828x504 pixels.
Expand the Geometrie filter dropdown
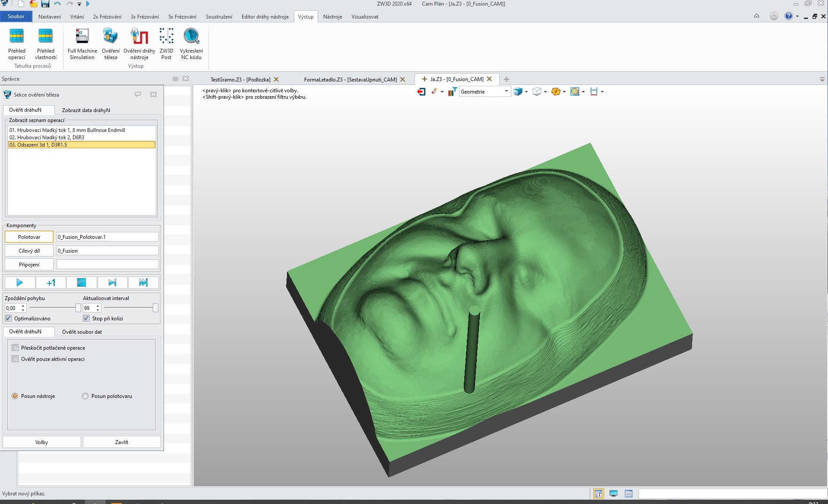point(506,91)
